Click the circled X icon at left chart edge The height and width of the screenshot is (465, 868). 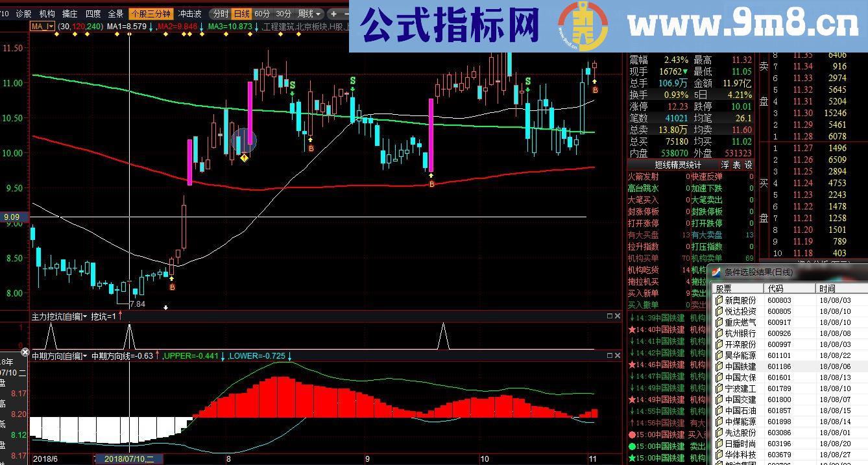25,353
